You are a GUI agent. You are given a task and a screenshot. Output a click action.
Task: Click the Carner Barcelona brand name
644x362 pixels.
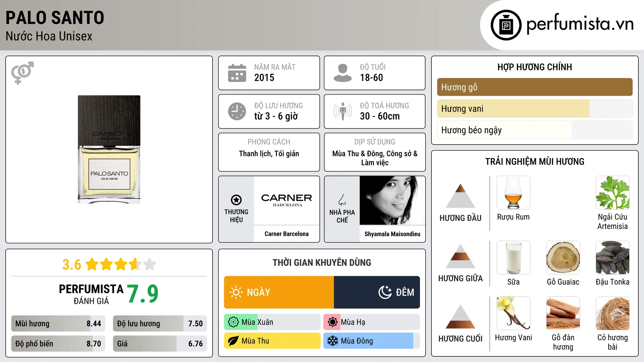pos(286,234)
